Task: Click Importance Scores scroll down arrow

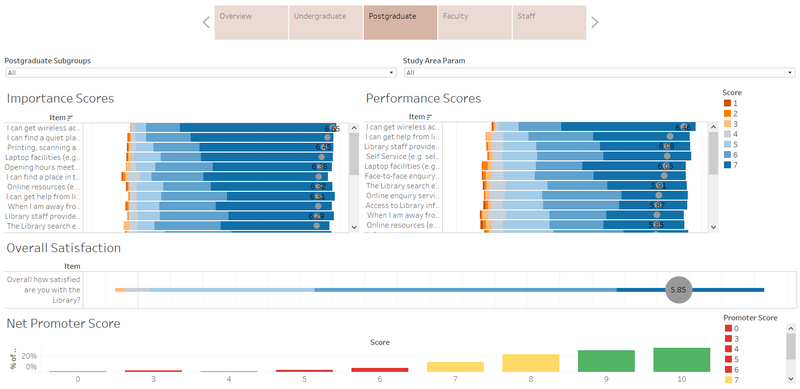Action: tap(354, 227)
